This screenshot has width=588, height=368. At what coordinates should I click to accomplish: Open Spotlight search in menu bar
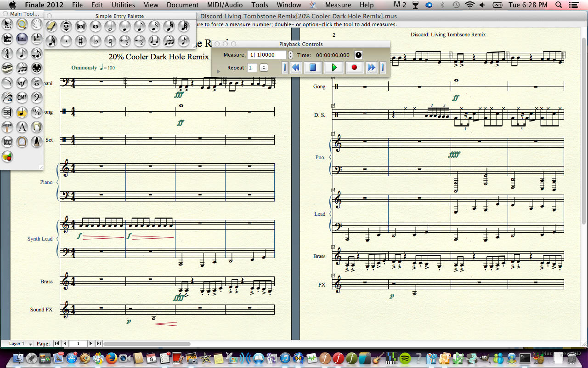tap(559, 5)
